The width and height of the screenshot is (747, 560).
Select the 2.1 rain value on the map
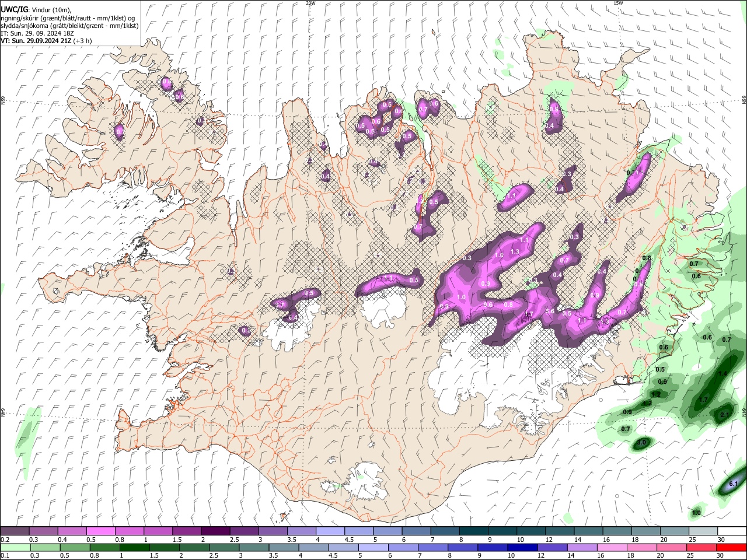click(x=725, y=415)
